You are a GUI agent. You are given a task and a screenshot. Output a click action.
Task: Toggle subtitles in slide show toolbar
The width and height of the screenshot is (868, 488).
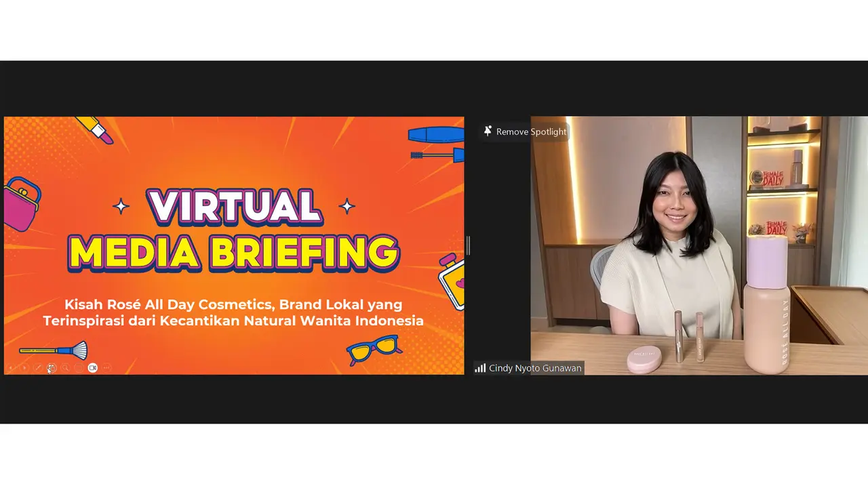click(79, 367)
